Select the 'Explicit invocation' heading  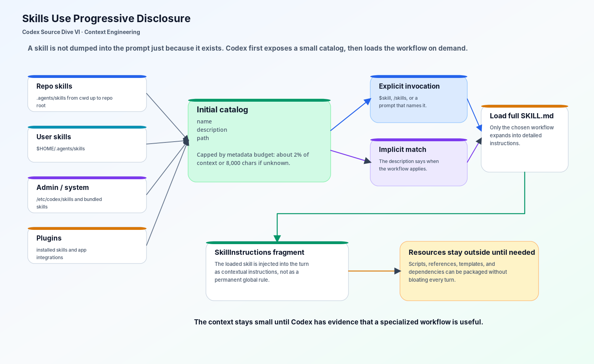tap(409, 86)
